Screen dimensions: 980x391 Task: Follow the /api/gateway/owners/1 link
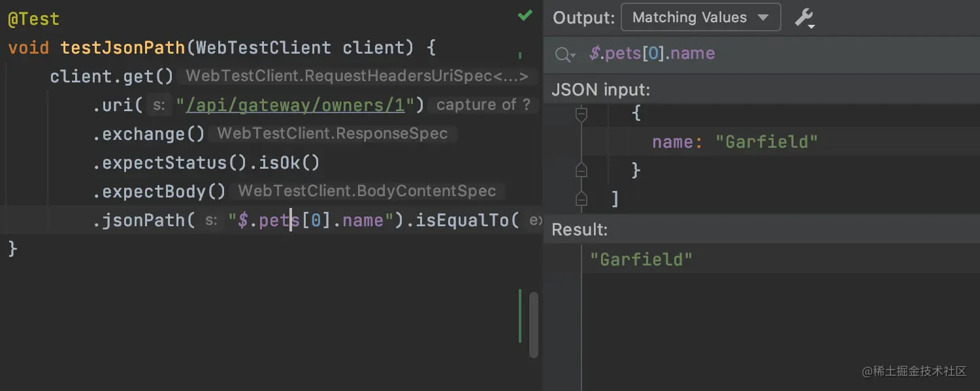point(294,105)
